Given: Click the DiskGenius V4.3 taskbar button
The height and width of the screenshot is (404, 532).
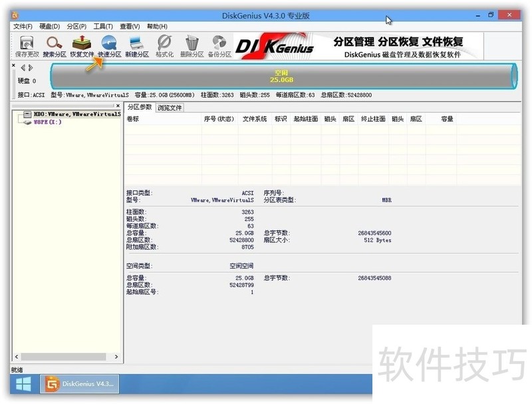Looking at the screenshot, I should (x=80, y=384).
